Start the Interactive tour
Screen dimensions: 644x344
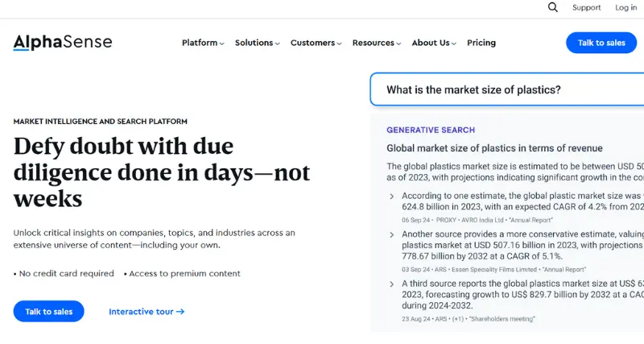tap(147, 312)
